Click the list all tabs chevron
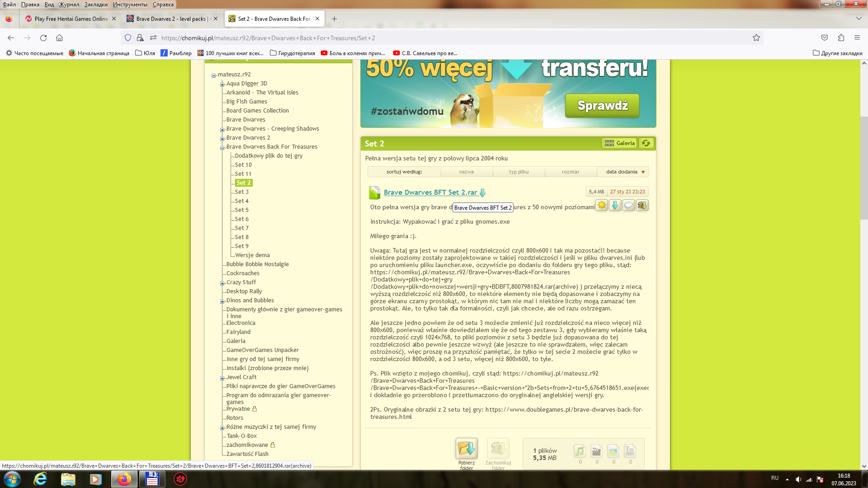Viewport: 868px width, 488px height. [859, 19]
